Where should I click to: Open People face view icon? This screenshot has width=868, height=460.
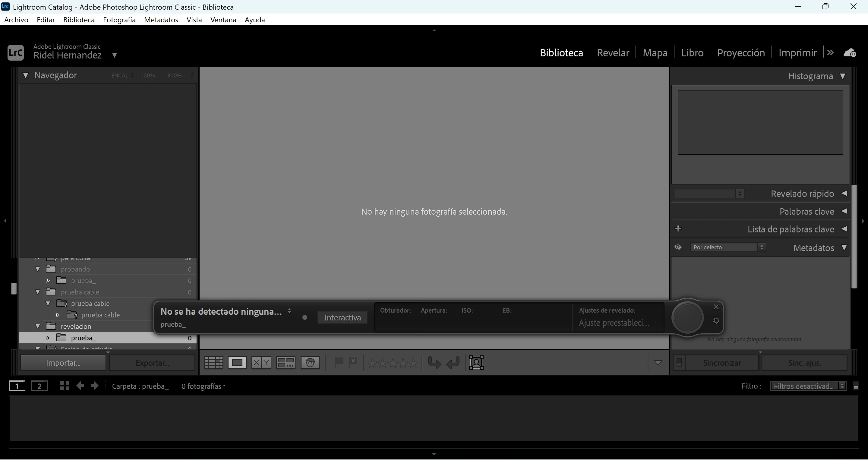[310, 363]
